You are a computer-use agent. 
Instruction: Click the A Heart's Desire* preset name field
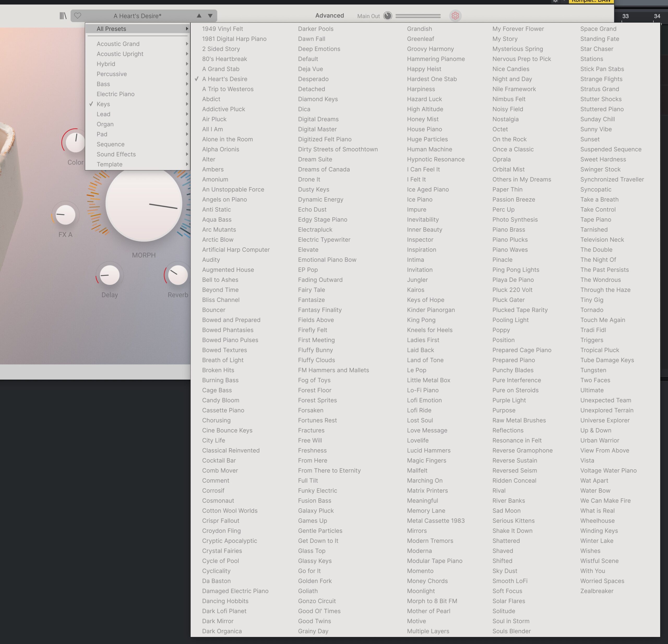[137, 16]
